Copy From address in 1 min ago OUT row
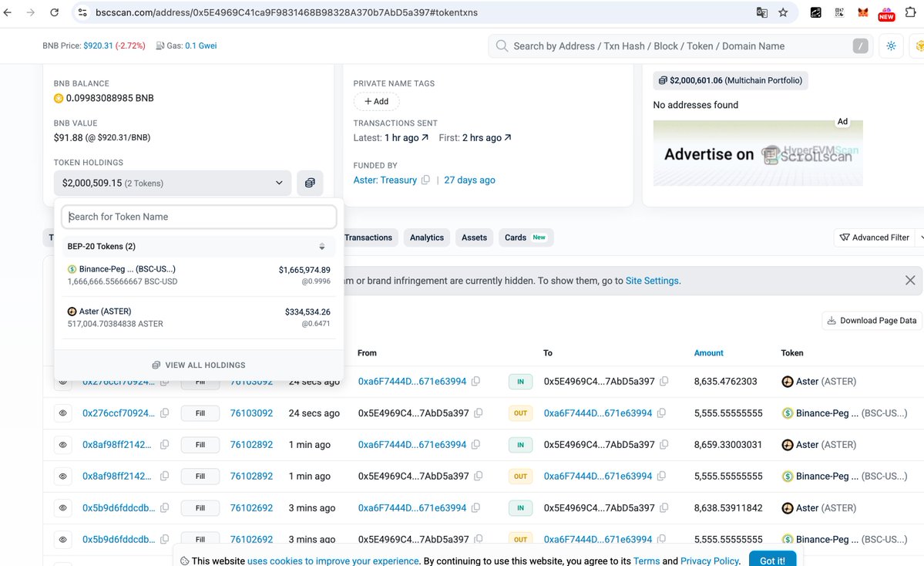The width and height of the screenshot is (924, 566). pos(479,477)
